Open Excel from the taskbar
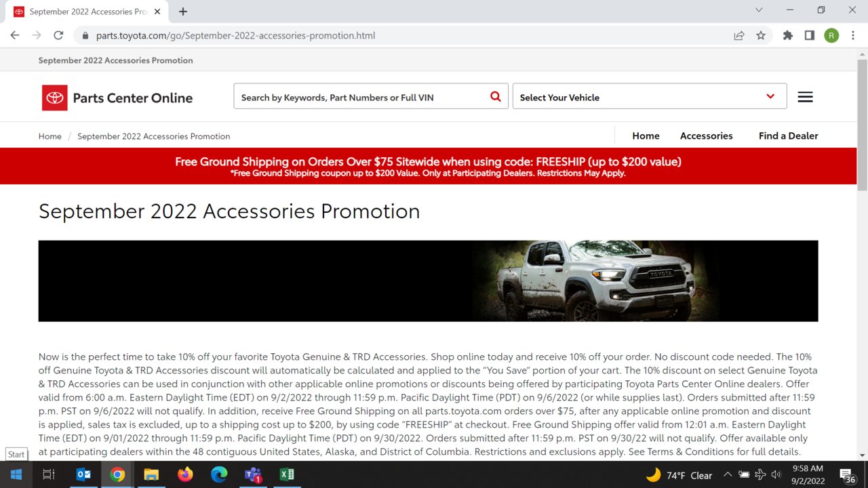 tap(287, 474)
